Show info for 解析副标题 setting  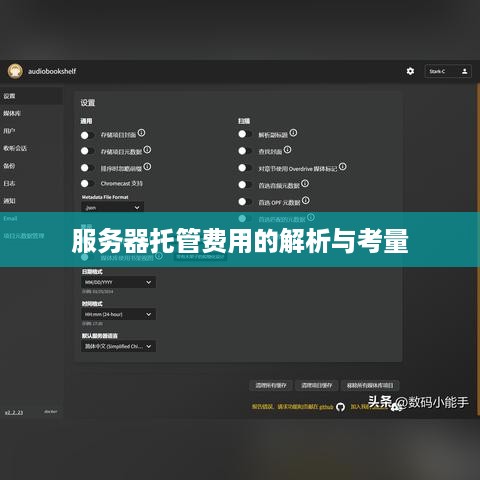(293, 133)
